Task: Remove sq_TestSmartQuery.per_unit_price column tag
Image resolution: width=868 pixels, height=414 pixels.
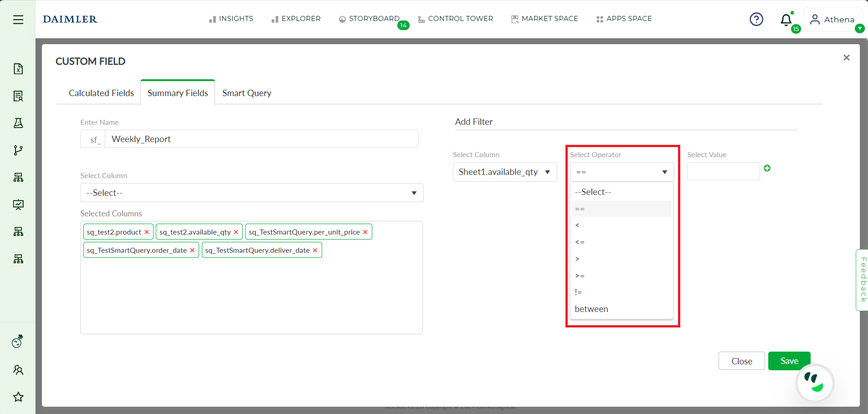Action: tap(365, 232)
